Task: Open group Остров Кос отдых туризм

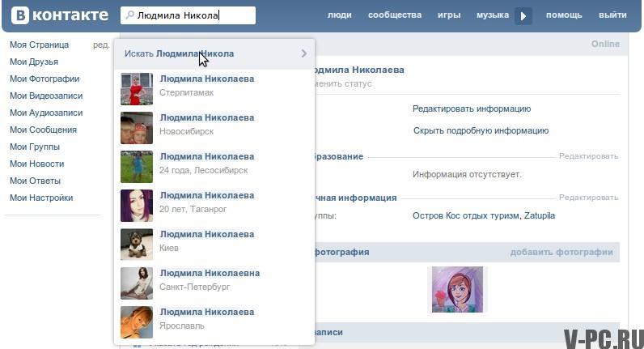Action: 467,216
